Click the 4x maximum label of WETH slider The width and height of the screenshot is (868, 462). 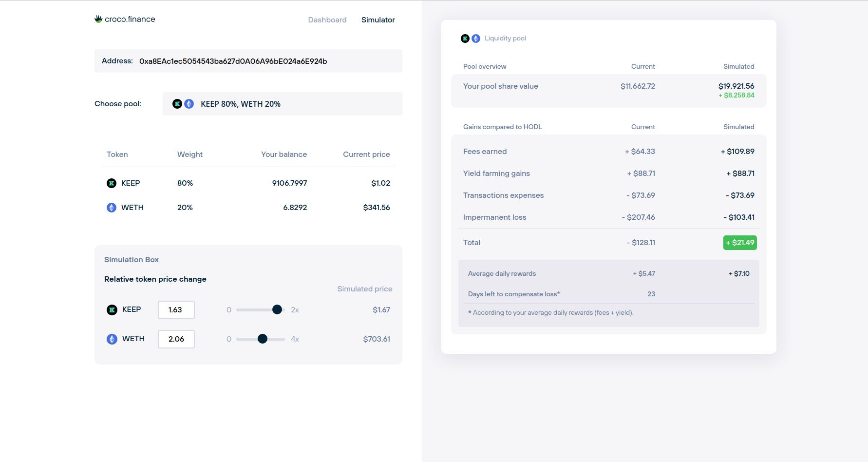295,339
